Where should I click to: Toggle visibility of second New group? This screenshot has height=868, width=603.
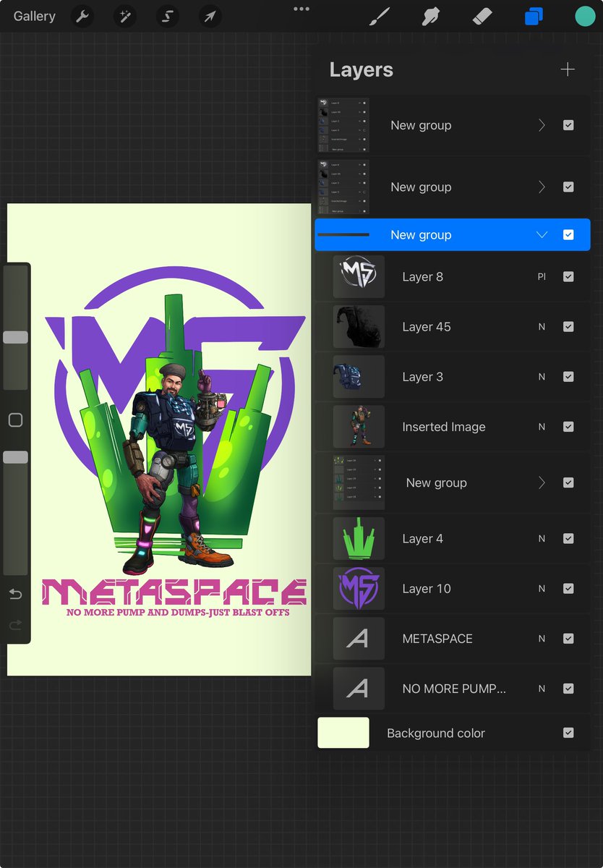568,187
